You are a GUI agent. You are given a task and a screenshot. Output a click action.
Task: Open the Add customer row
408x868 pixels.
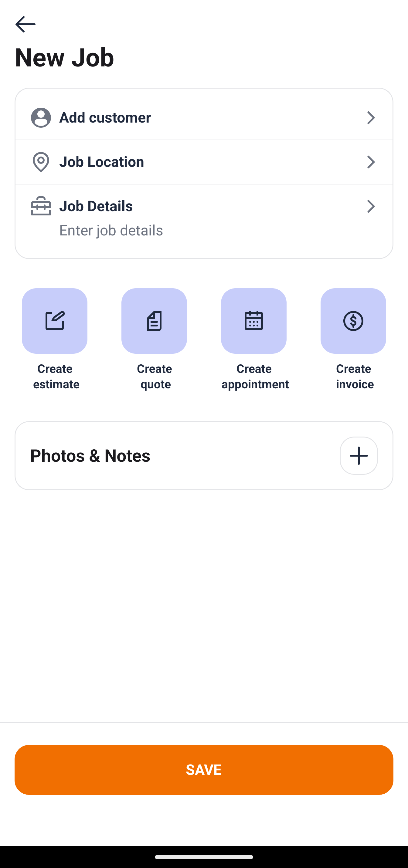(x=204, y=118)
